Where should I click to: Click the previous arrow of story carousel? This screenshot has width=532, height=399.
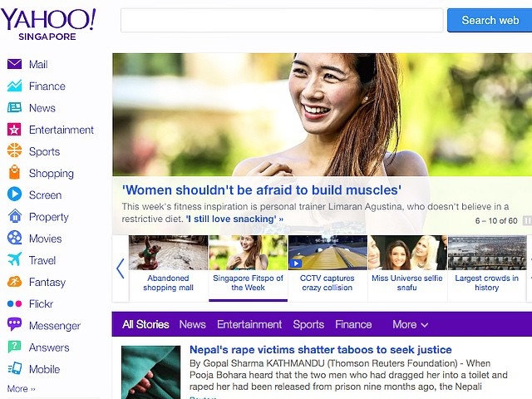(x=120, y=268)
